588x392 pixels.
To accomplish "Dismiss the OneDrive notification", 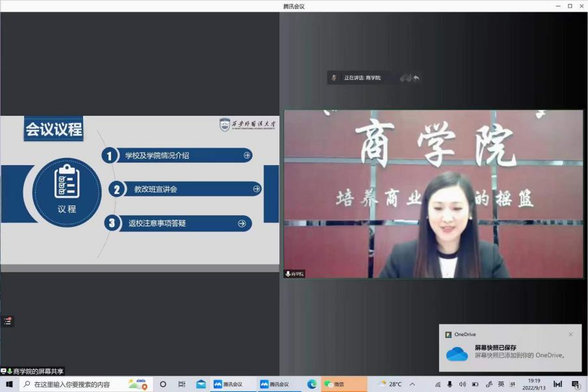I will point(570,334).
